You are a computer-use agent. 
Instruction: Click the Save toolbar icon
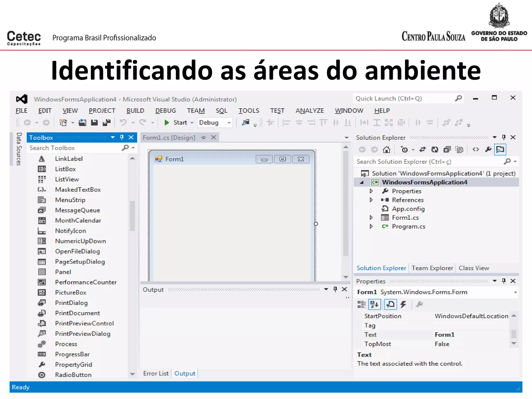[x=94, y=123]
